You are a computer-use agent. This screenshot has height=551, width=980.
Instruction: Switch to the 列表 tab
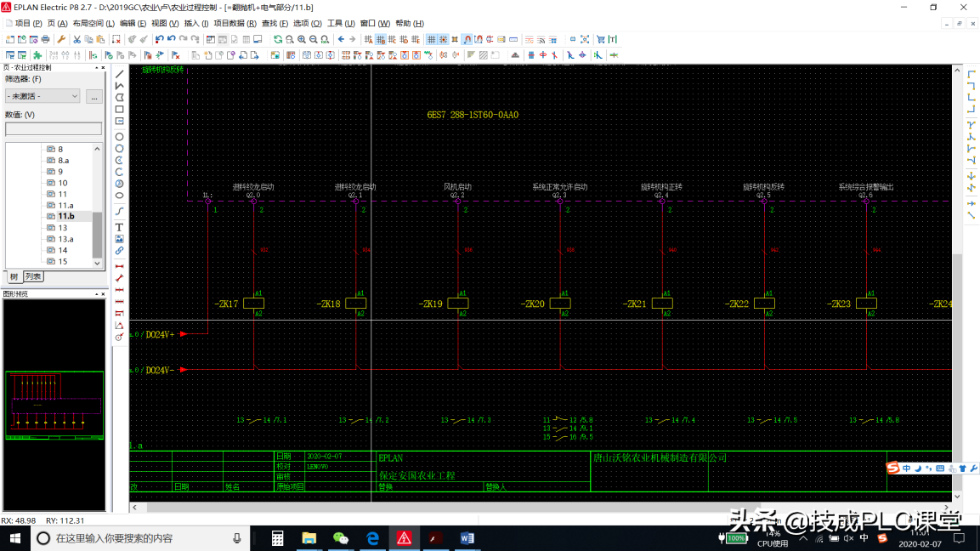(33, 276)
